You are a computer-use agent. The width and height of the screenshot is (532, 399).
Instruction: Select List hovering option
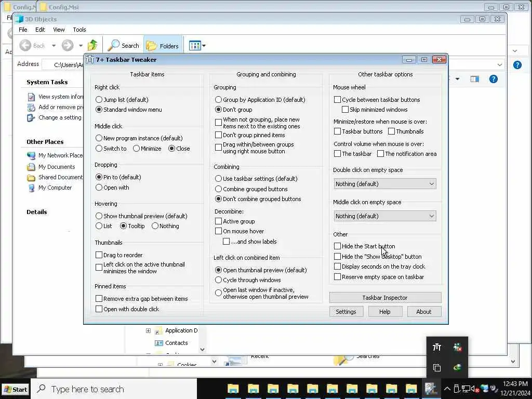[x=99, y=226]
